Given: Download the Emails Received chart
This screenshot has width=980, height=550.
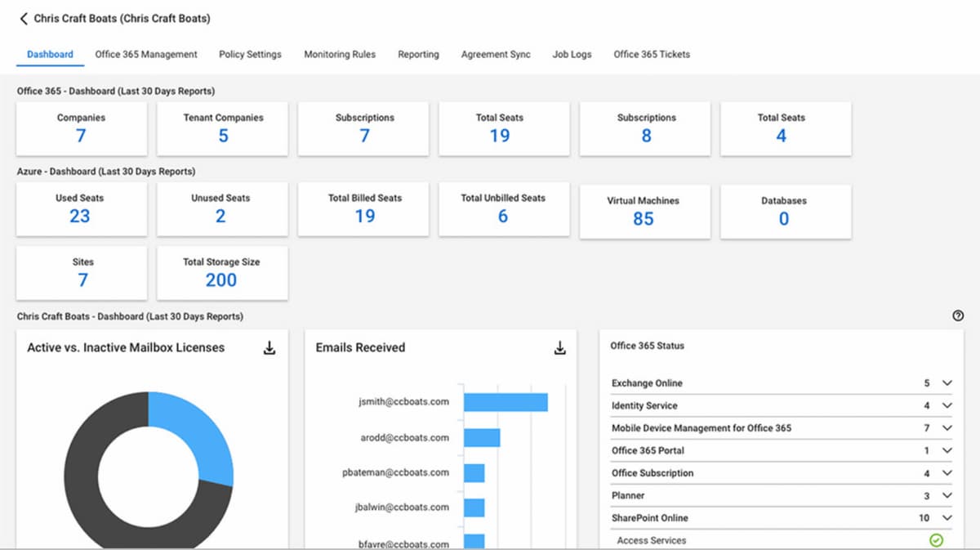Looking at the screenshot, I should [x=559, y=348].
